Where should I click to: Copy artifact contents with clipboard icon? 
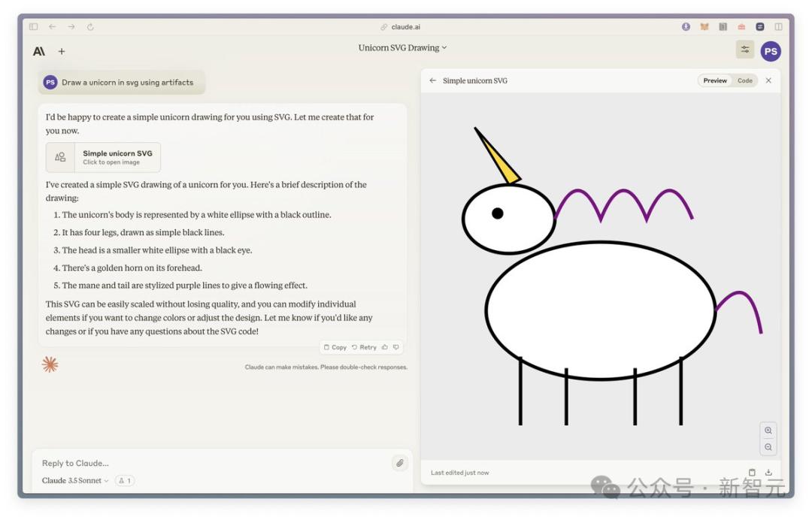tap(752, 473)
